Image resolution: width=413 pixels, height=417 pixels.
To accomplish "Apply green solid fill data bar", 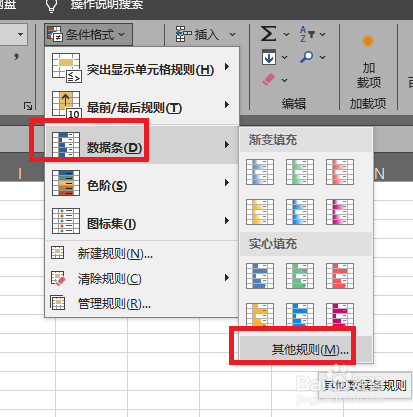I will coord(300,276).
